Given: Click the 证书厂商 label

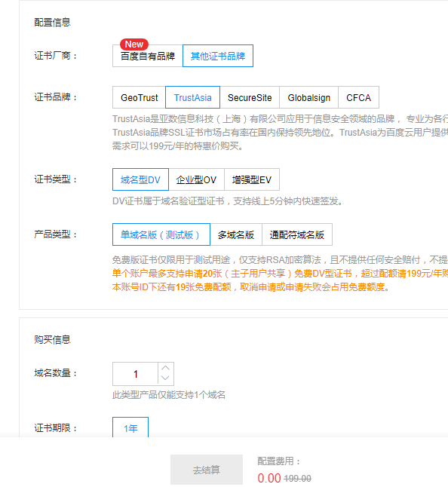Looking at the screenshot, I should (x=55, y=56).
